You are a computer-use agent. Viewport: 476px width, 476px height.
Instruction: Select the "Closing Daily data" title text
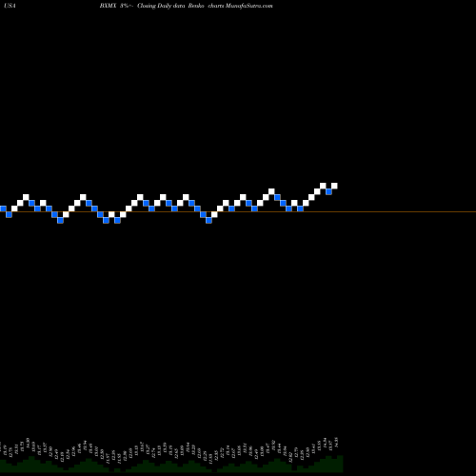tap(161, 6)
